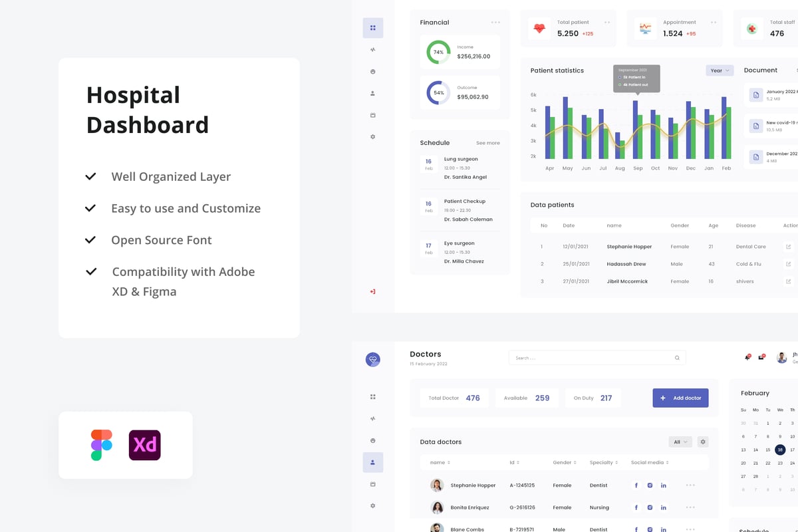Viewport: 798px width, 532px height.
Task: Sort doctors by the name column
Action: [x=440, y=462]
